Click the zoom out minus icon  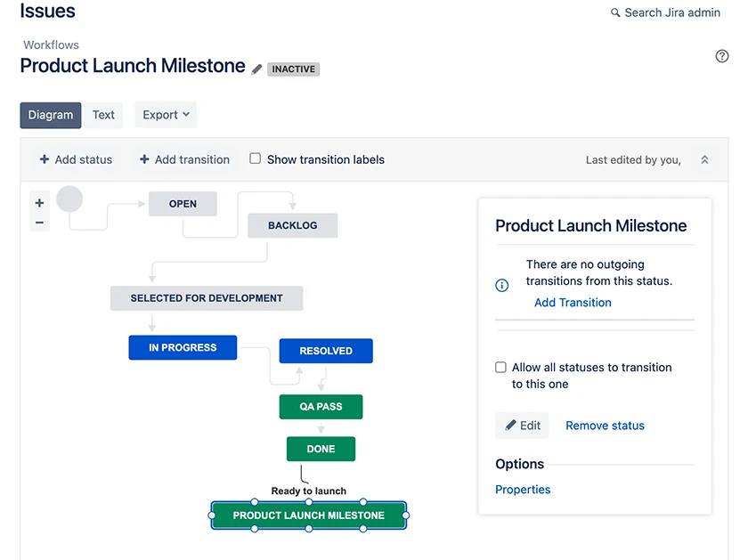39,221
